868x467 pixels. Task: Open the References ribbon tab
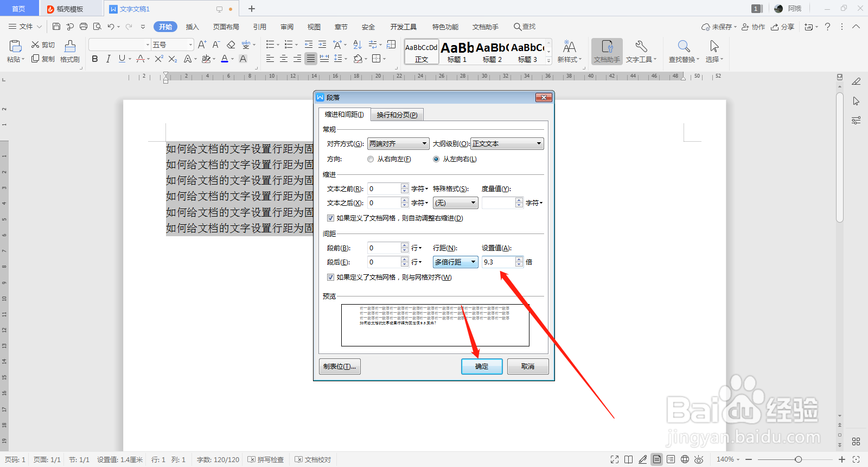click(x=260, y=27)
